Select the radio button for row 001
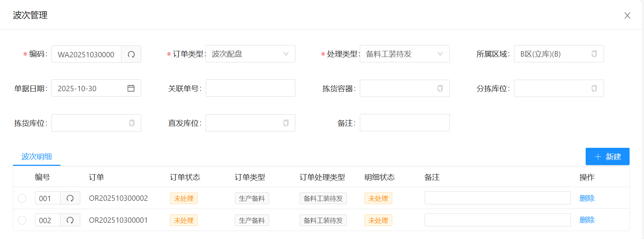The height and width of the screenshot is (239, 644). (22, 198)
